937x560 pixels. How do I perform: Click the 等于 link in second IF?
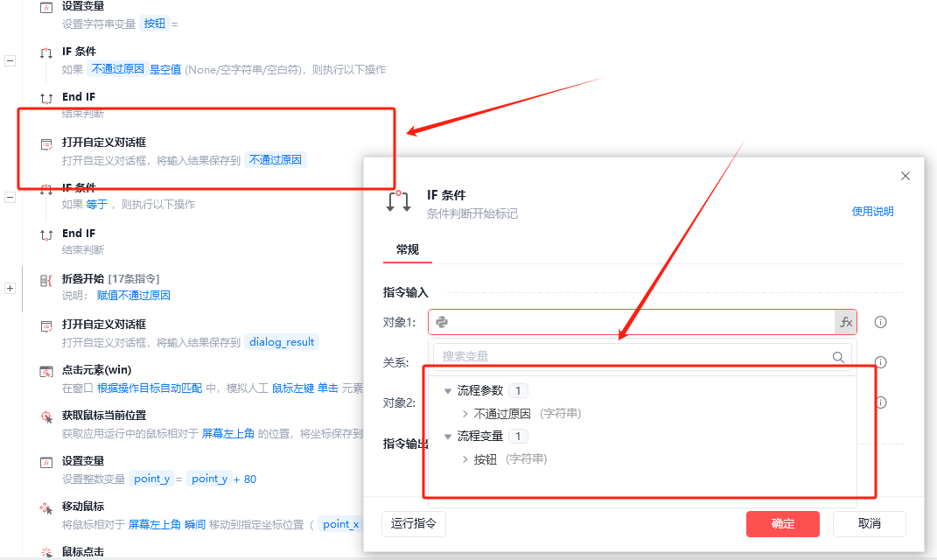(97, 205)
